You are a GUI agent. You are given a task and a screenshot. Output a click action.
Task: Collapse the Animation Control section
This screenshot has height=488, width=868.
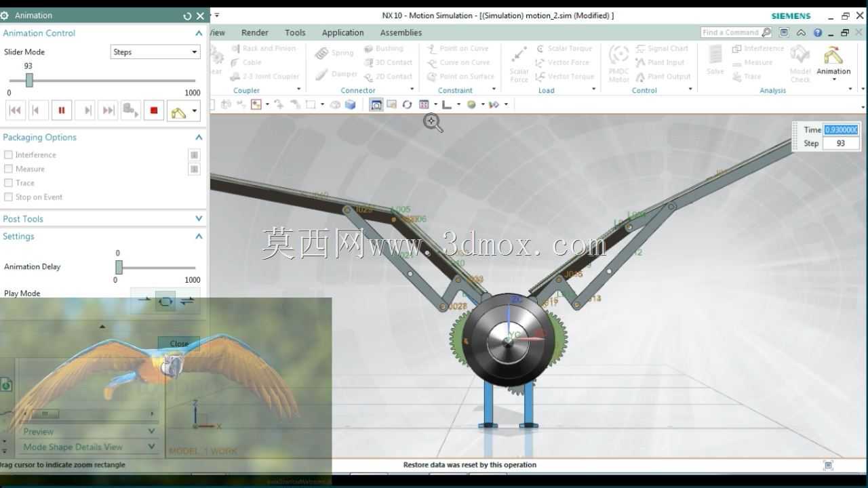tap(199, 33)
